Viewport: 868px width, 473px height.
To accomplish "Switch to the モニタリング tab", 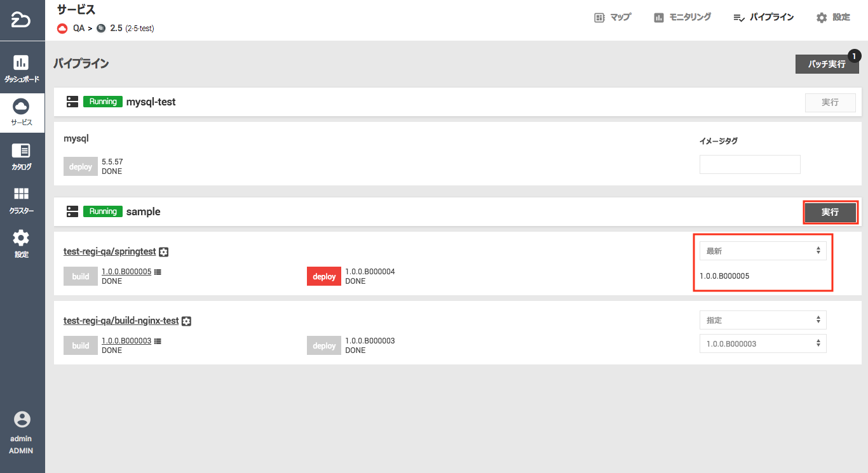I will [682, 18].
